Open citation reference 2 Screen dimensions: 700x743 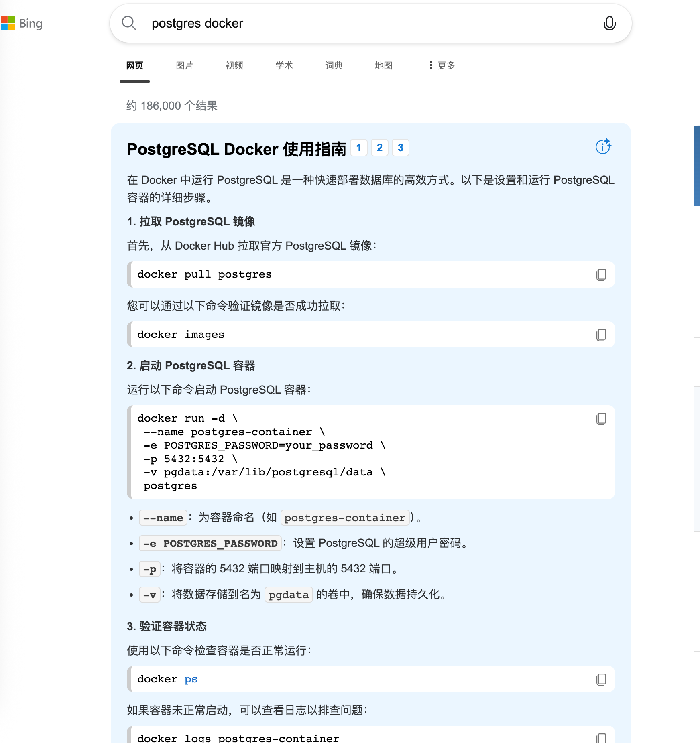pyautogui.click(x=380, y=148)
